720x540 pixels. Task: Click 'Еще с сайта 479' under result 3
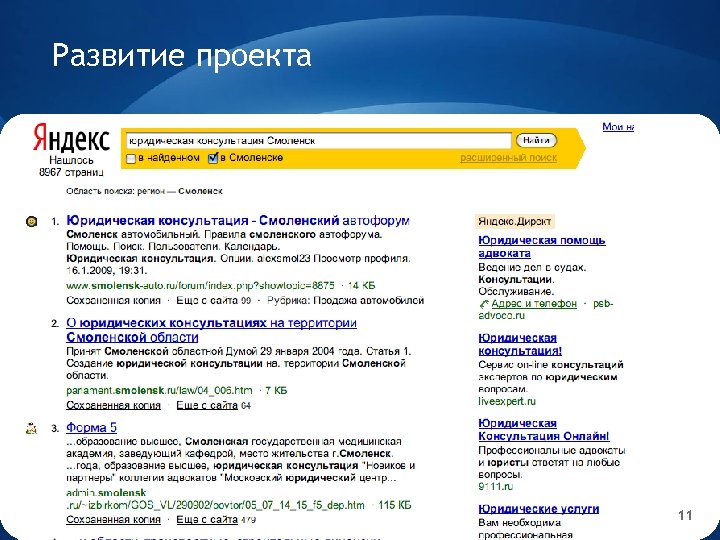pyautogui.click(x=216, y=519)
